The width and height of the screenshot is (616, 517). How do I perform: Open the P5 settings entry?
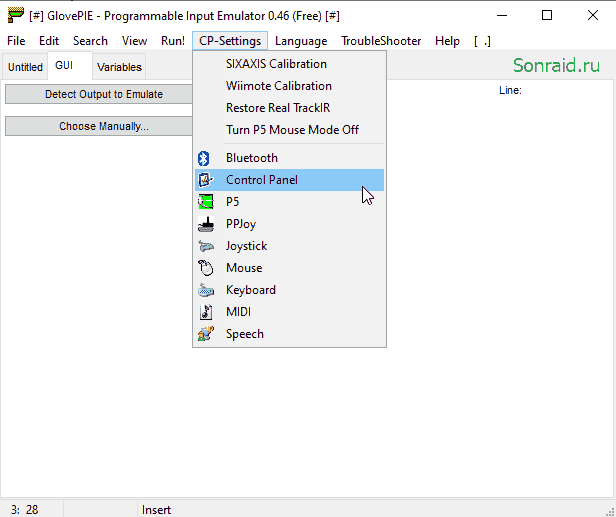point(289,202)
